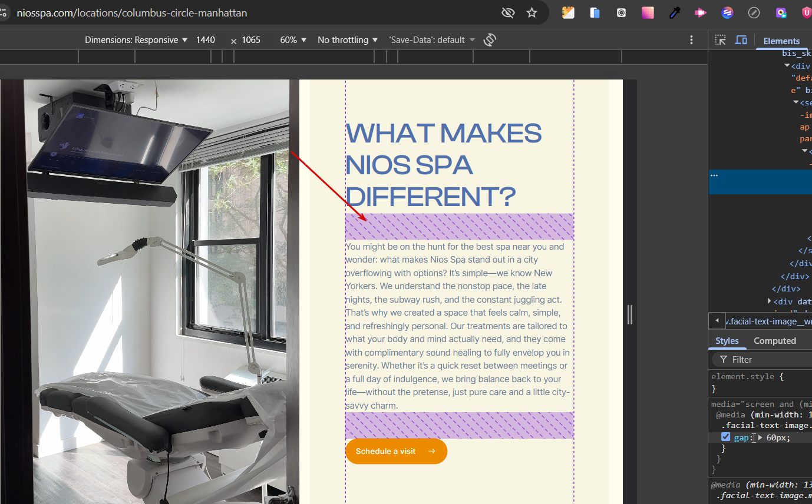The width and height of the screenshot is (812, 504).
Task: Switch to the Computed tab
Action: [774, 341]
